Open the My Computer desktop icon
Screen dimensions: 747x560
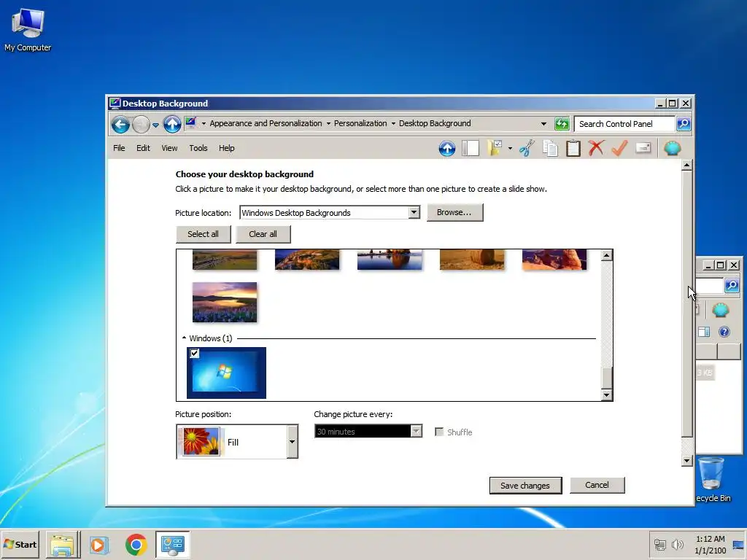coord(28,29)
